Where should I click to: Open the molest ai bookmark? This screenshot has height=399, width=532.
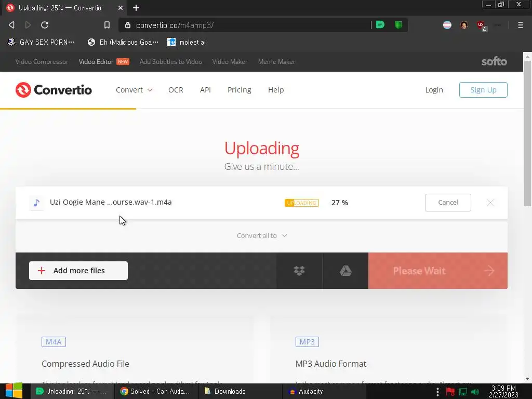coord(187,42)
